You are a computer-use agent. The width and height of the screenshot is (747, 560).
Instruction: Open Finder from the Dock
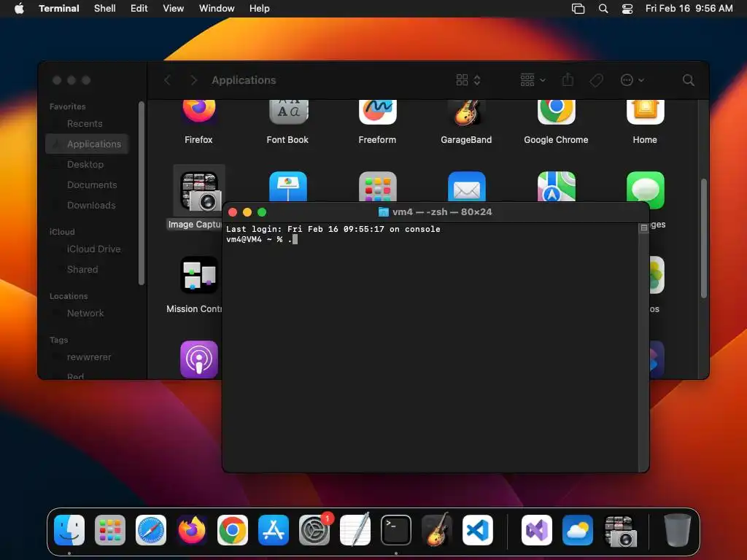(69, 530)
